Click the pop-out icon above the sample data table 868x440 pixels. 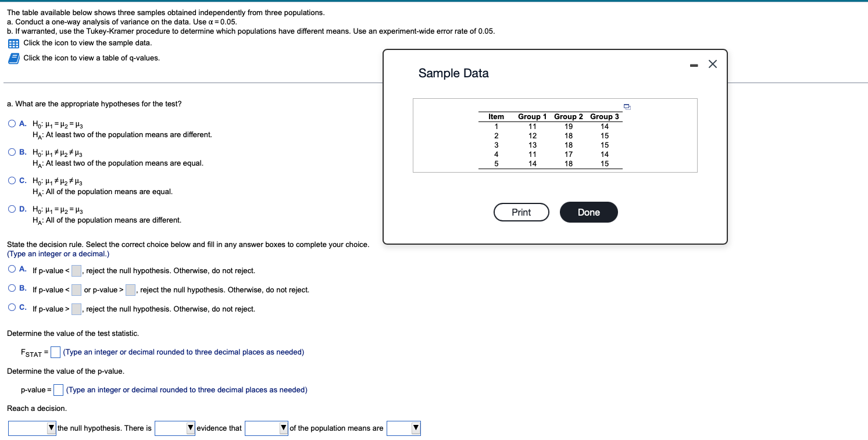[x=627, y=106]
